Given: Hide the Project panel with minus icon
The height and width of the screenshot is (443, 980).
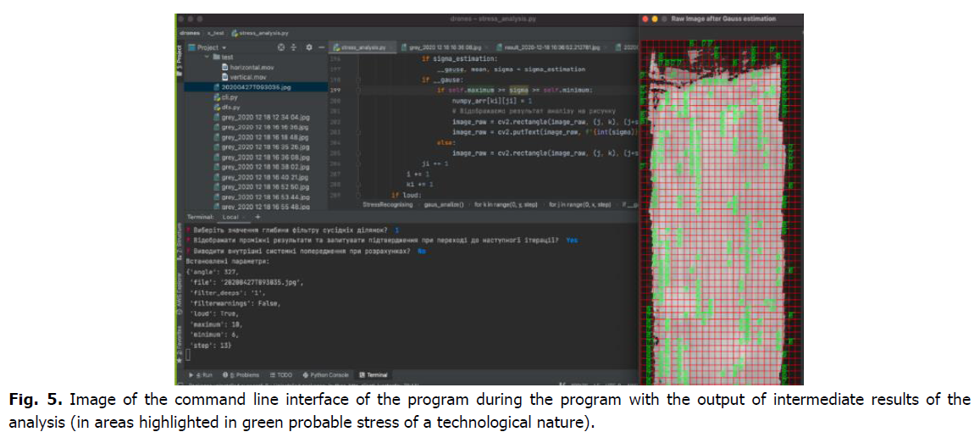Looking at the screenshot, I should click(x=321, y=47).
